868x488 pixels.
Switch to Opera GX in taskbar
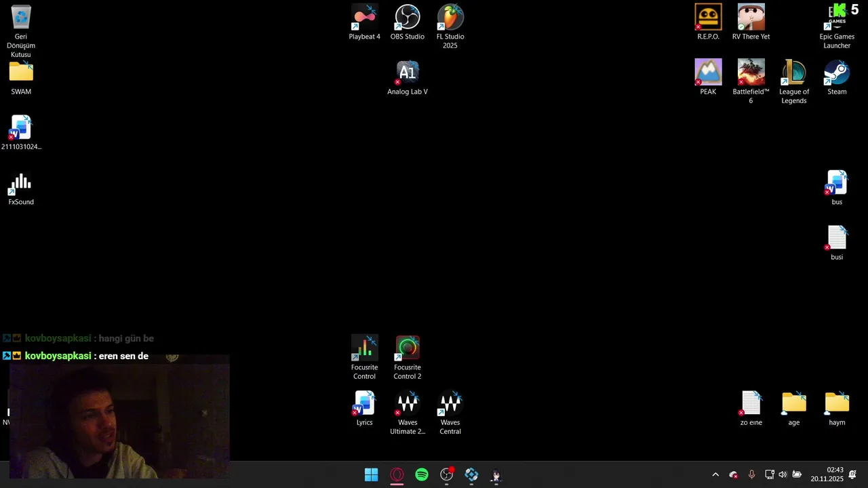[397, 475]
